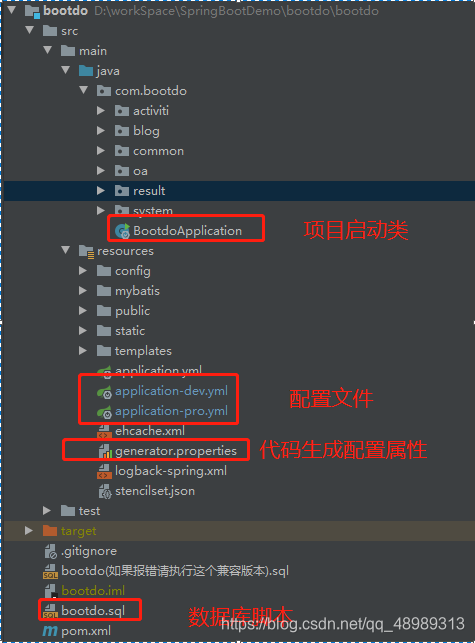The image size is (475, 643).
Task: Click the orange target folder icon
Action: [50, 531]
